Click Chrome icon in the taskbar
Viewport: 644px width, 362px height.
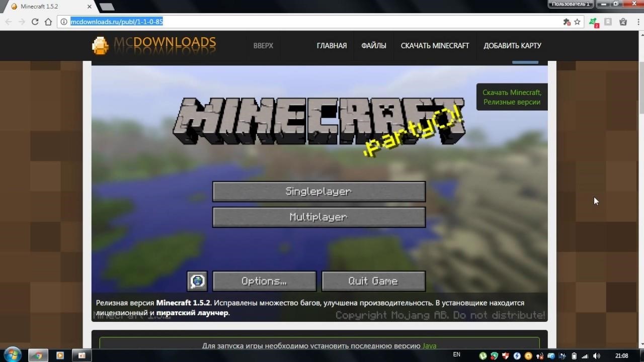(x=38, y=355)
